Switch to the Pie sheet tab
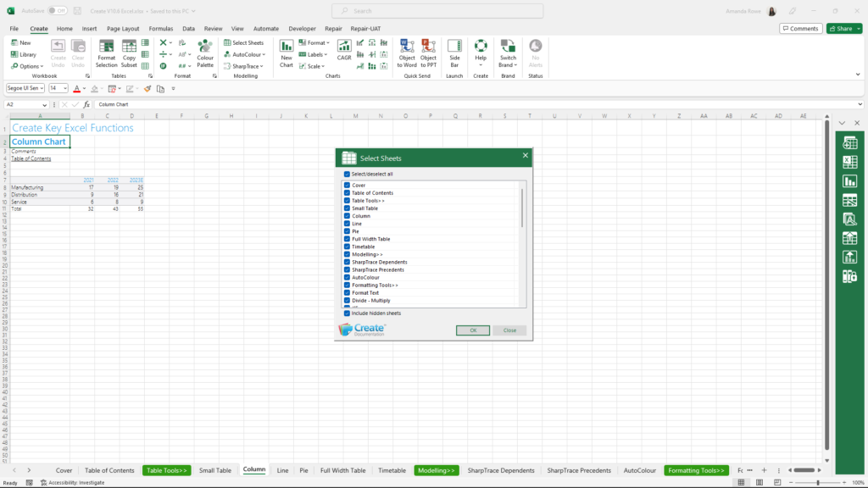 (303, 470)
